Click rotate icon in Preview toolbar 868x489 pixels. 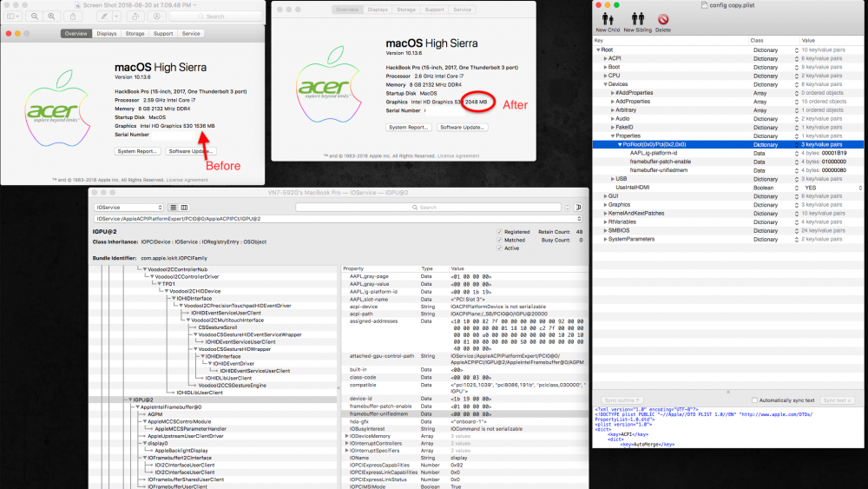point(135,17)
